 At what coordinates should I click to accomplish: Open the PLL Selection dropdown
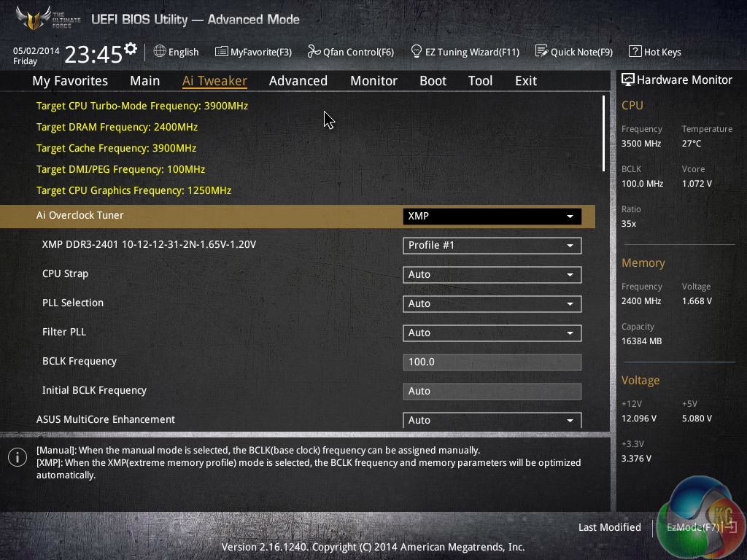(x=492, y=304)
